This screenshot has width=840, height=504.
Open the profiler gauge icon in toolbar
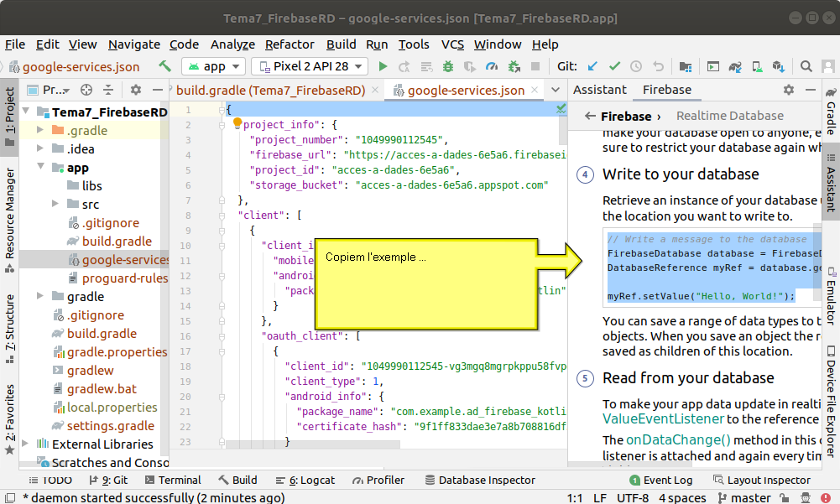[x=491, y=66]
